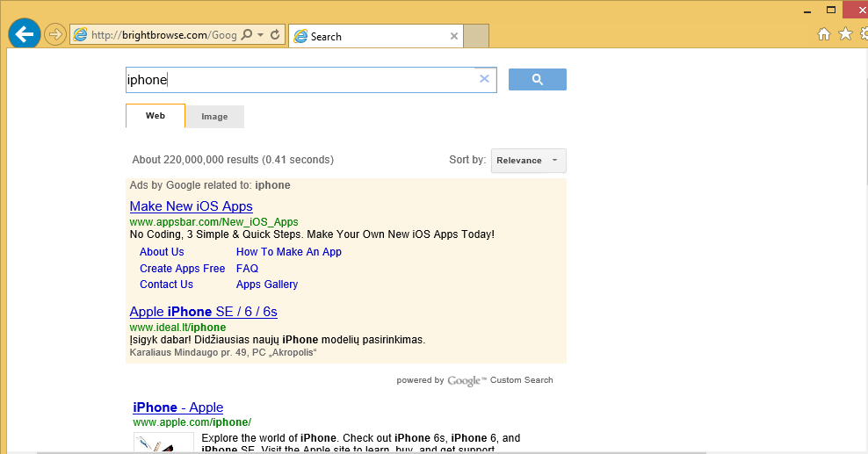
Task: Clear the search box with X icon
Action: coord(484,79)
